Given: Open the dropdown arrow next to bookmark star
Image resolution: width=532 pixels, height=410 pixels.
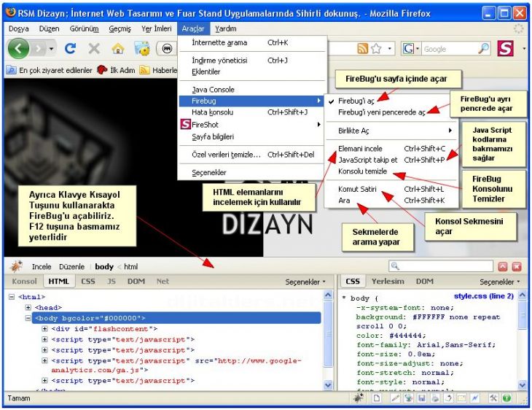Looking at the screenshot, I should [x=389, y=49].
